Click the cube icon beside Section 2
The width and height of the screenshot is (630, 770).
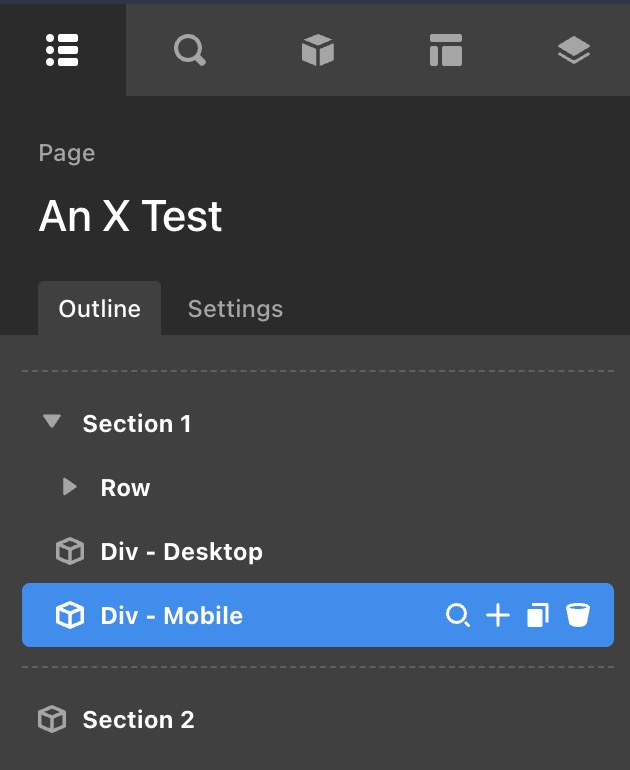click(x=51, y=720)
